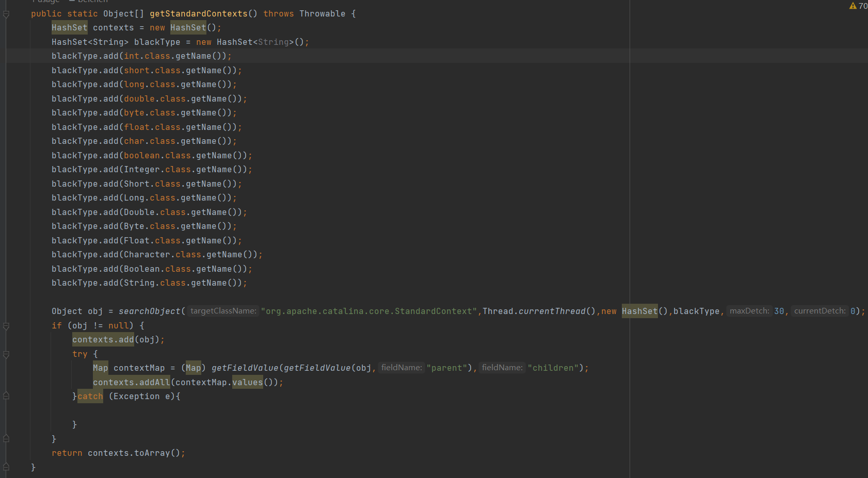The height and width of the screenshot is (478, 868).
Task: Click the double.class line
Action: (x=149, y=99)
